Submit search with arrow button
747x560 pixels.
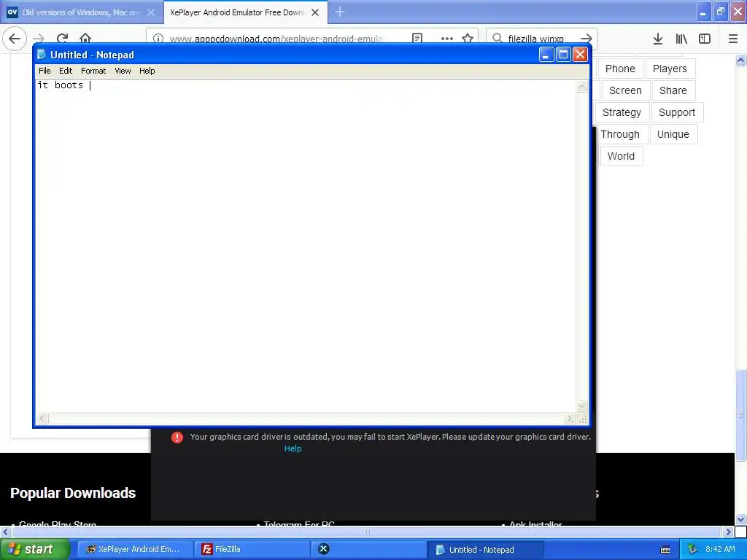coord(587,39)
